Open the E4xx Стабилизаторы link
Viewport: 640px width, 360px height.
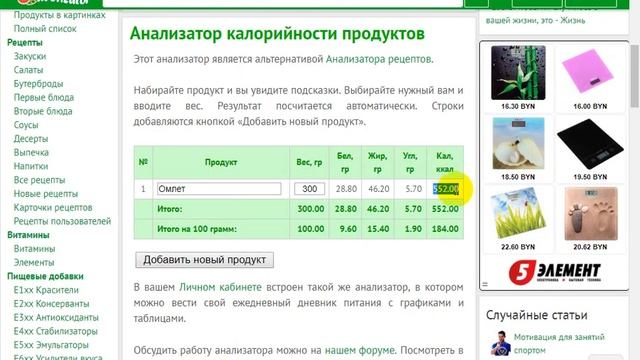(x=56, y=331)
